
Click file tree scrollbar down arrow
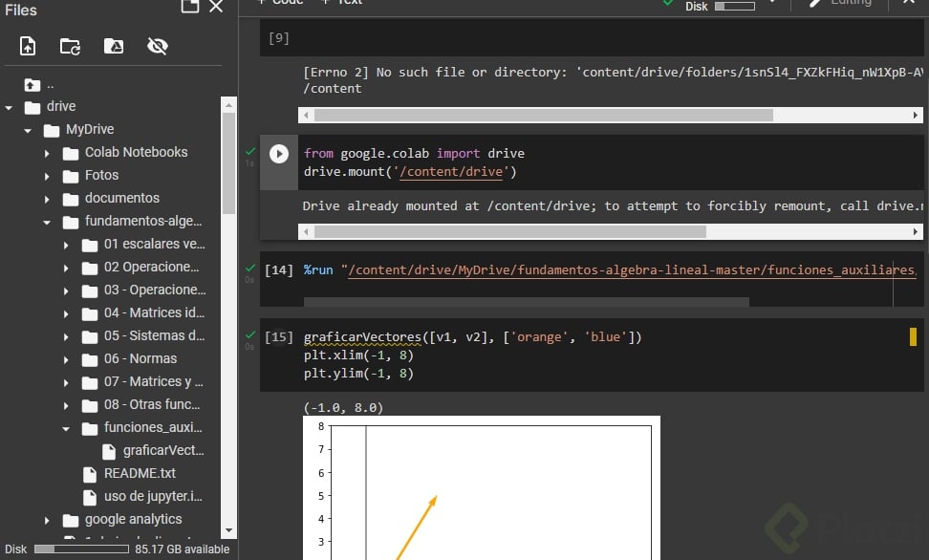228,531
